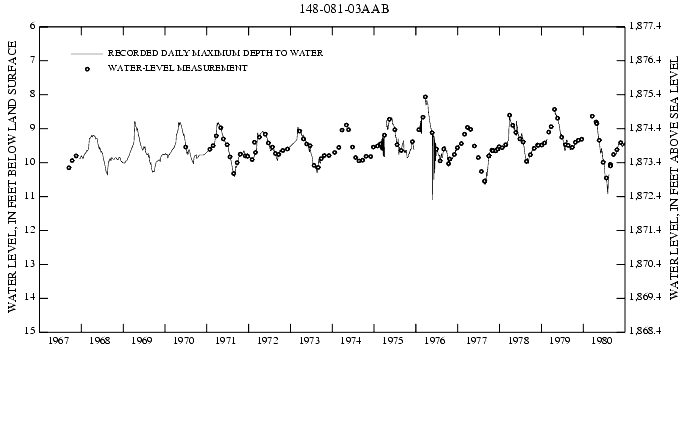This screenshot has height=424, width=687.
Task: Click the gray line sample in the legend
Action: click(87, 53)
